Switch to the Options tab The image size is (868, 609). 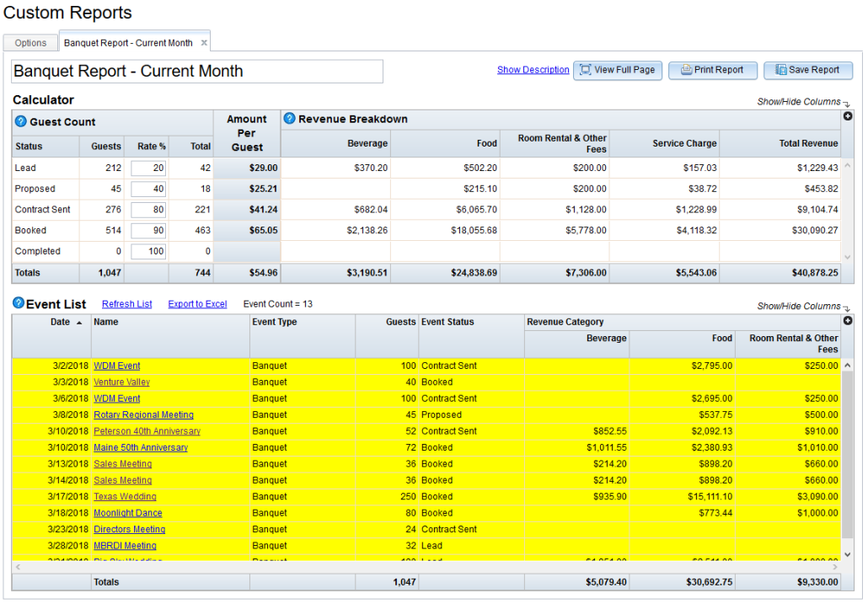coord(30,42)
